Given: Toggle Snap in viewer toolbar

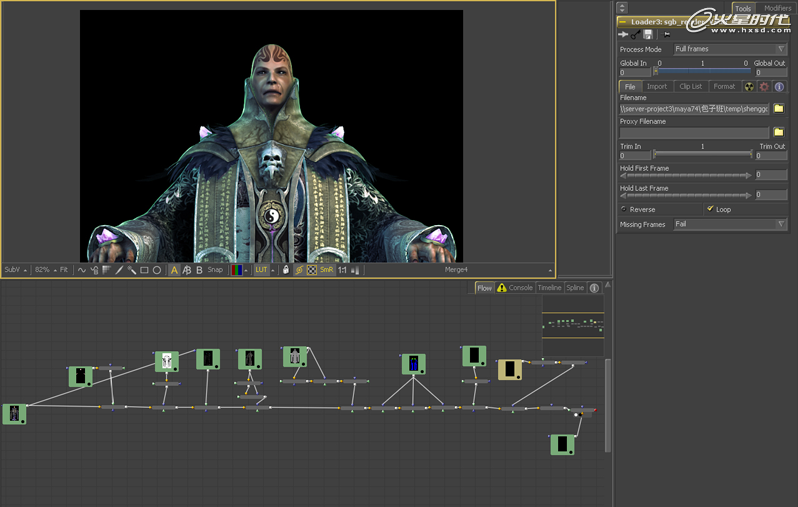Looking at the screenshot, I should click(215, 270).
